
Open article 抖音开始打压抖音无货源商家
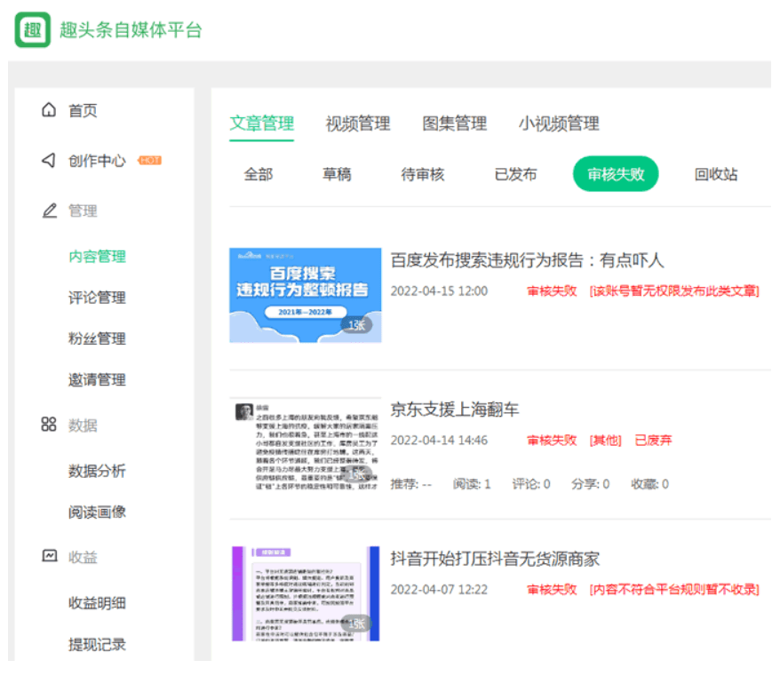click(x=495, y=559)
